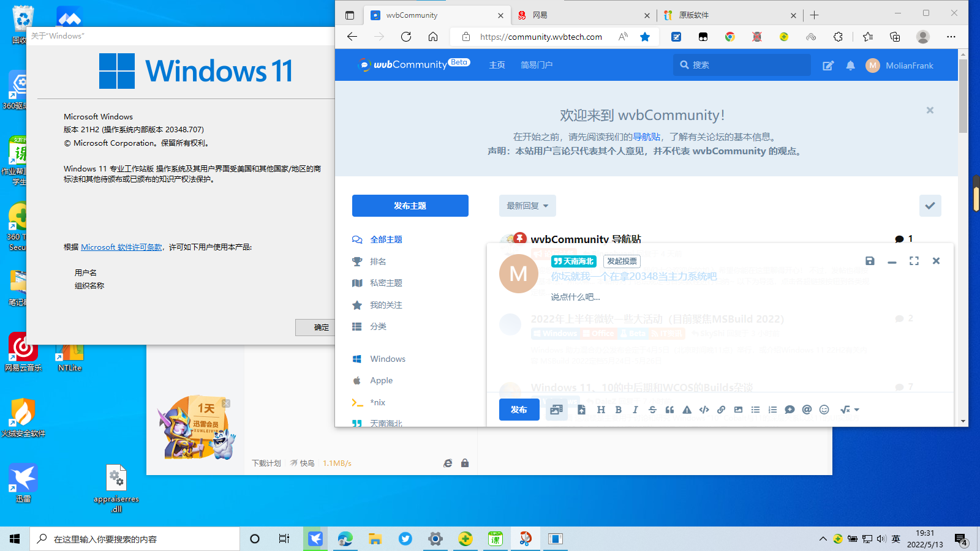Open the emoji picker

click(x=824, y=410)
